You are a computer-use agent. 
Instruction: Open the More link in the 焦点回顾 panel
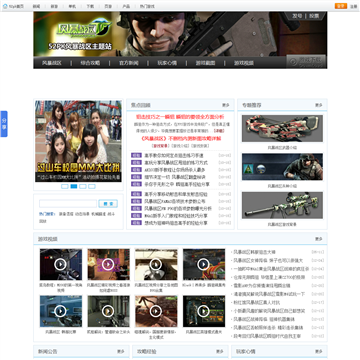(226, 105)
